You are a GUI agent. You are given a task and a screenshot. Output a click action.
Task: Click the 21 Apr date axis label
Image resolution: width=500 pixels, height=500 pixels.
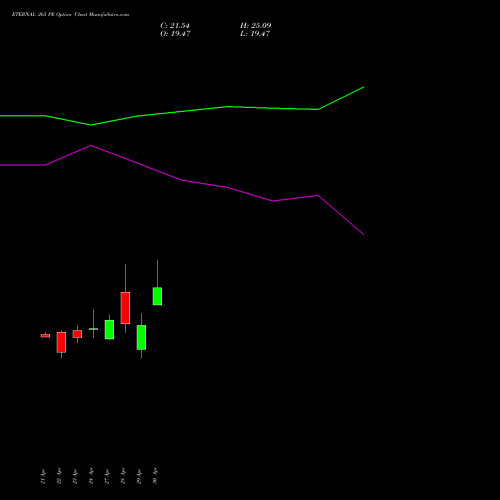43,476
